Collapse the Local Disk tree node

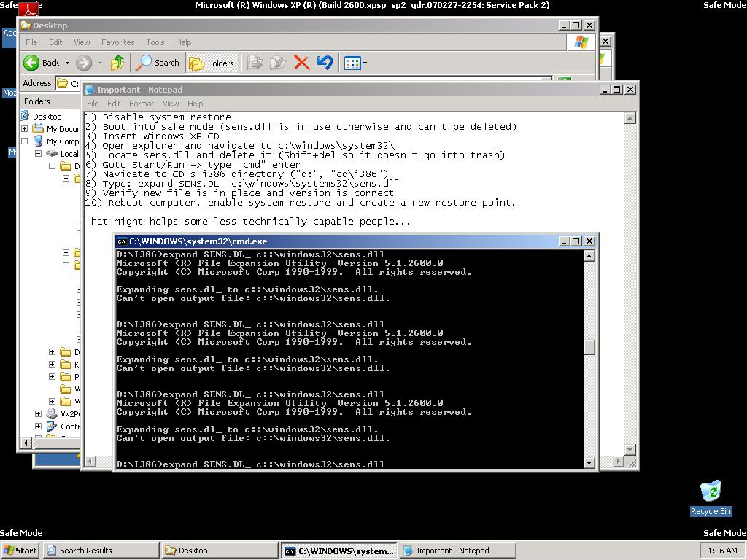pos(38,153)
